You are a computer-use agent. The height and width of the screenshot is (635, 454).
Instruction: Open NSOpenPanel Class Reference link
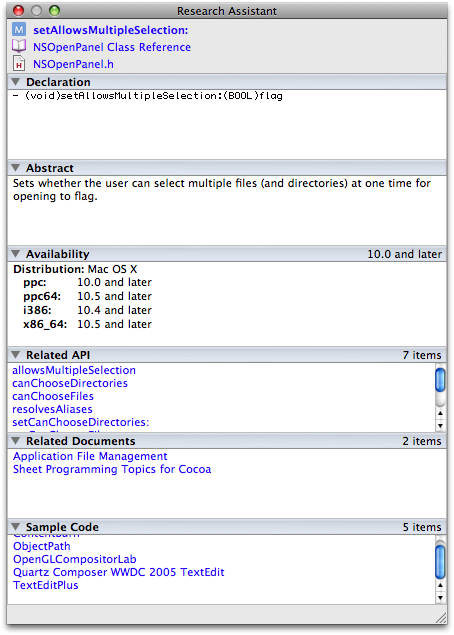(112, 47)
